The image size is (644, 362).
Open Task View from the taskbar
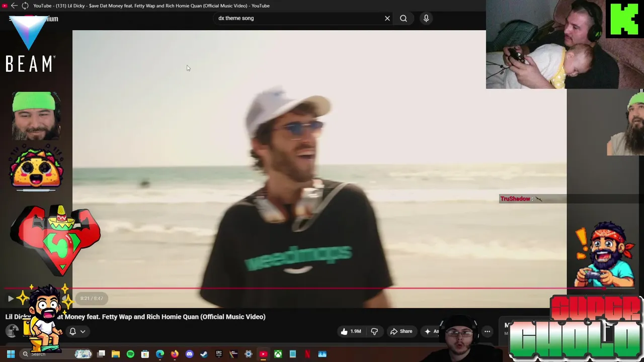point(101,354)
